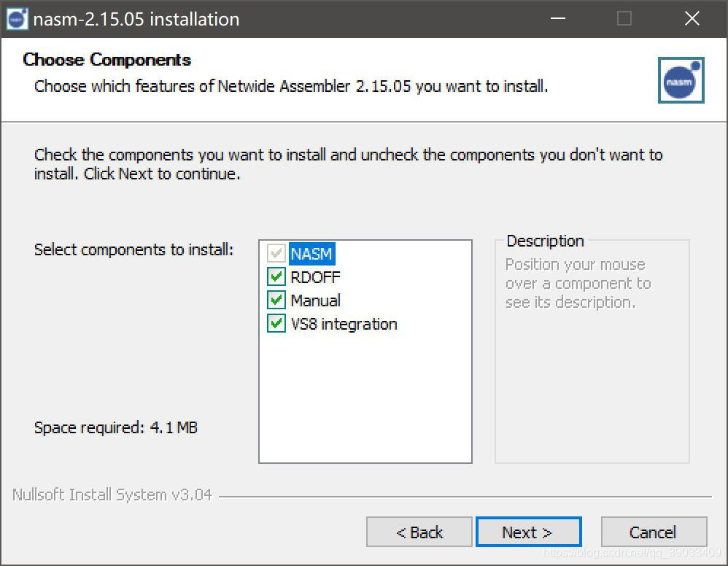Click the NASM installer icon in title bar
Image resolution: width=728 pixels, height=566 pixels.
click(x=18, y=19)
